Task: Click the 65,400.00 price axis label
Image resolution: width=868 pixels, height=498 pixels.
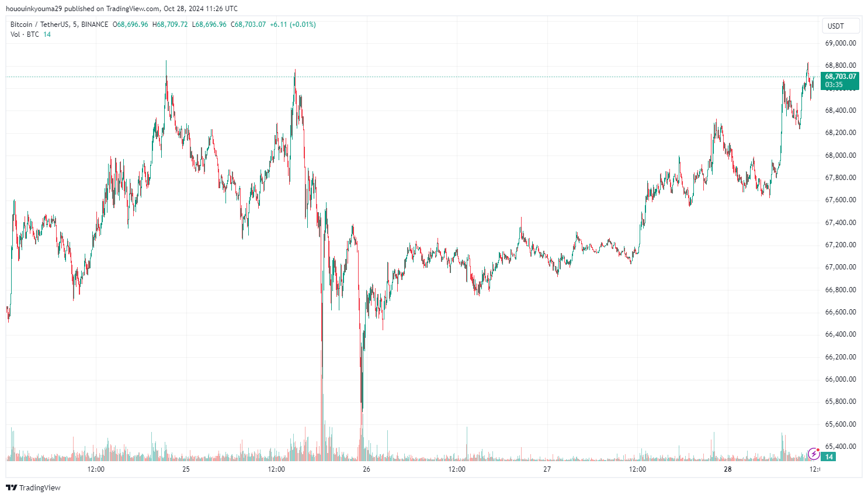Action: [841, 447]
